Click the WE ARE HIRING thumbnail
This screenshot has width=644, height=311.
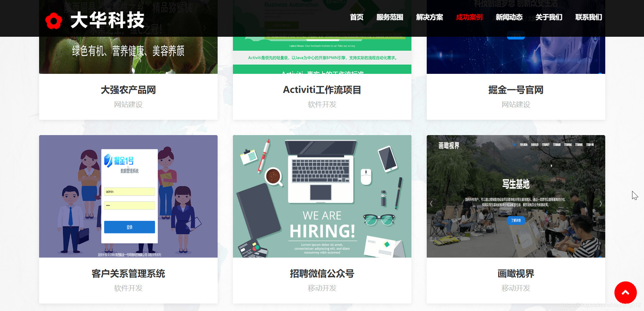point(322,196)
